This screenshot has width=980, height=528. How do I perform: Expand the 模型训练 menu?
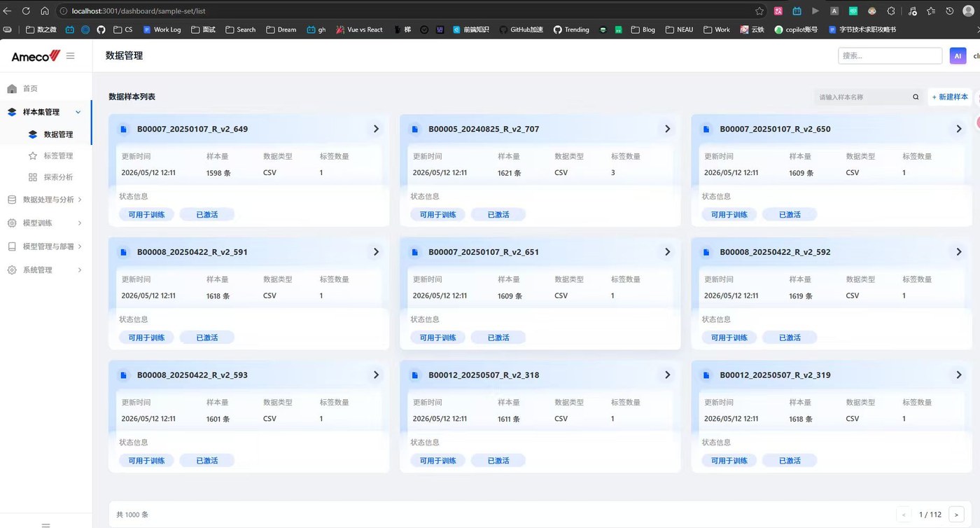tap(45, 223)
